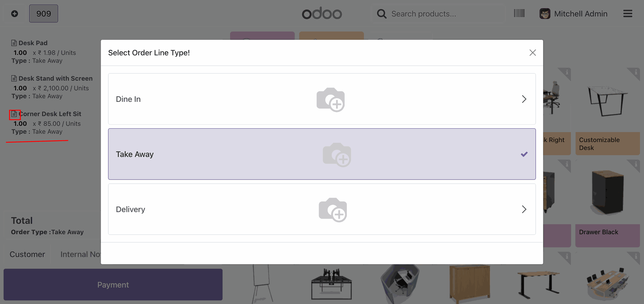The height and width of the screenshot is (304, 644).
Task: Close the Select Order Line Type dialog
Action: 532,53
